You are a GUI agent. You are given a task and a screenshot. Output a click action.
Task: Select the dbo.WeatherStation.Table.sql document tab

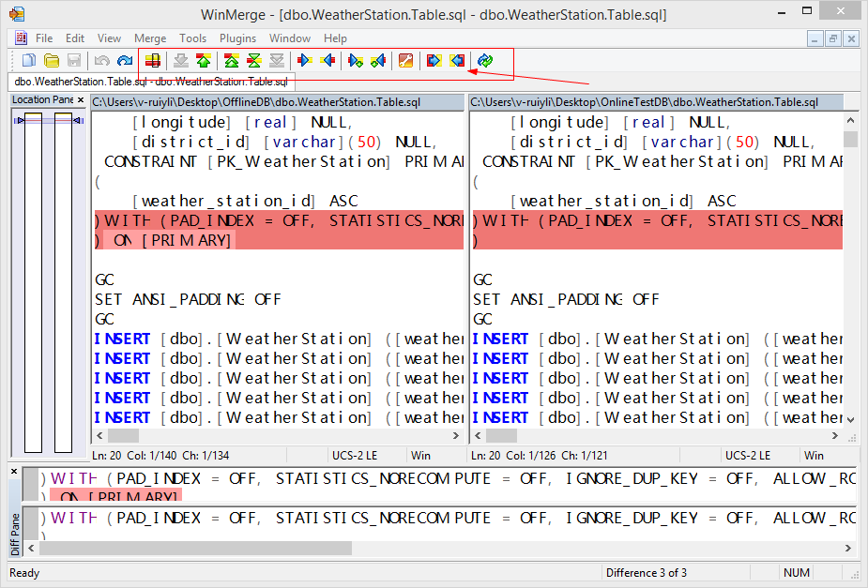[151, 82]
